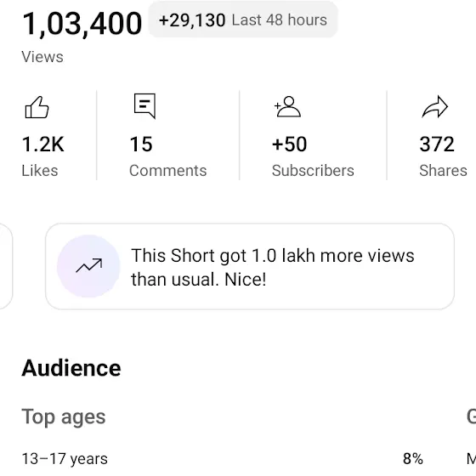Tap the add-subscriber person icon
This screenshot has width=476, height=476.
(287, 106)
